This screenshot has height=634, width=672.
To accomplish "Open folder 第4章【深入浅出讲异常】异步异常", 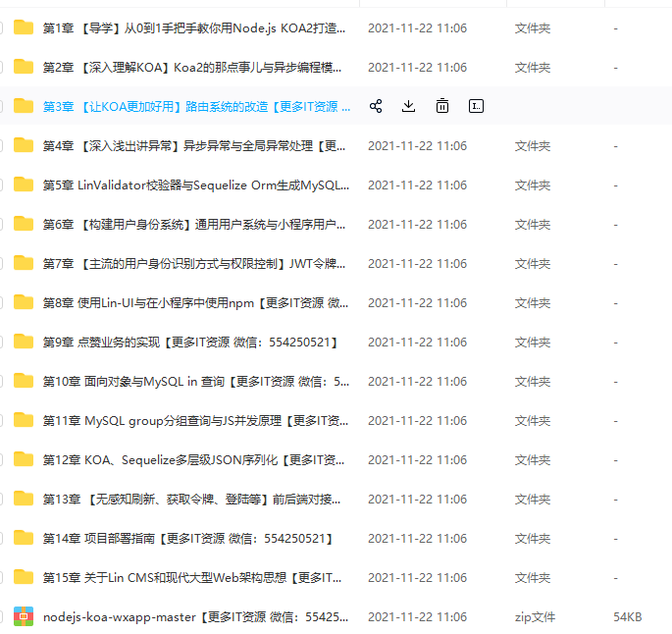I will (x=193, y=146).
